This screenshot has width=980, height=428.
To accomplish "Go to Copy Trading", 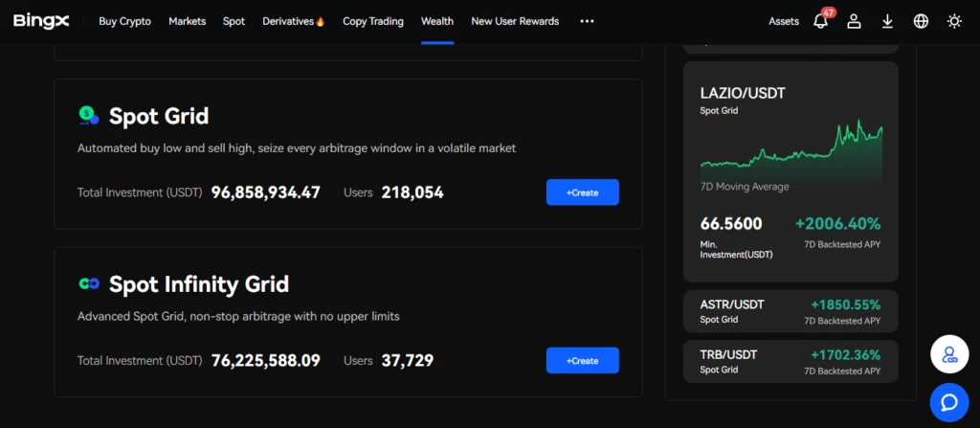I will (x=373, y=21).
